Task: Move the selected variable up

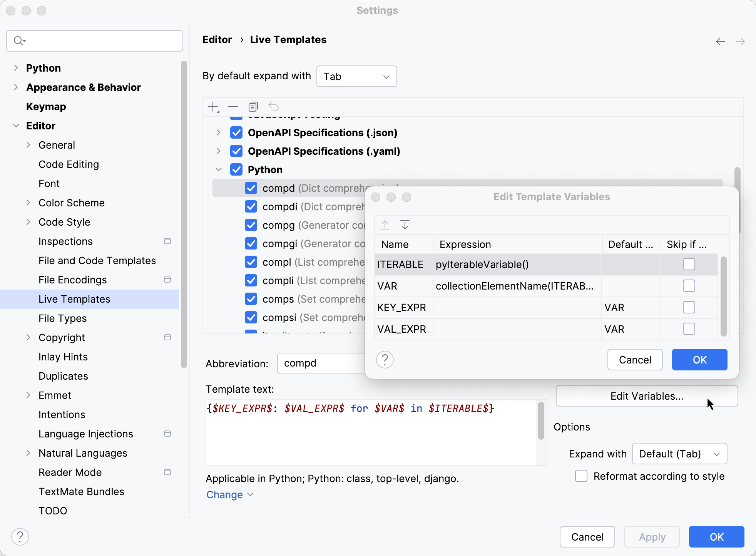Action: click(385, 224)
